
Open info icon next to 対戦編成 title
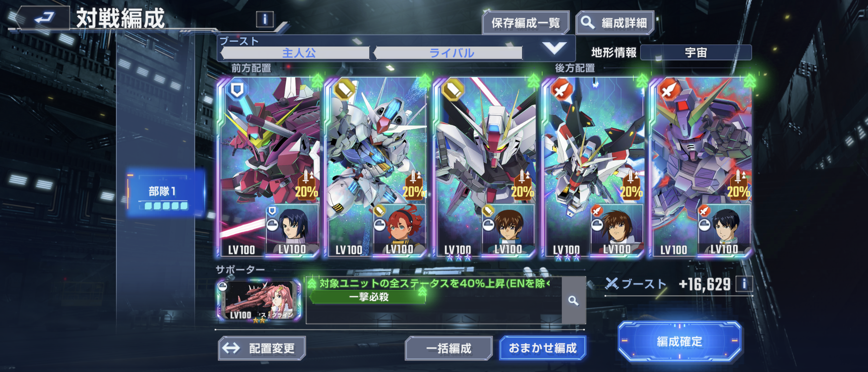(265, 19)
